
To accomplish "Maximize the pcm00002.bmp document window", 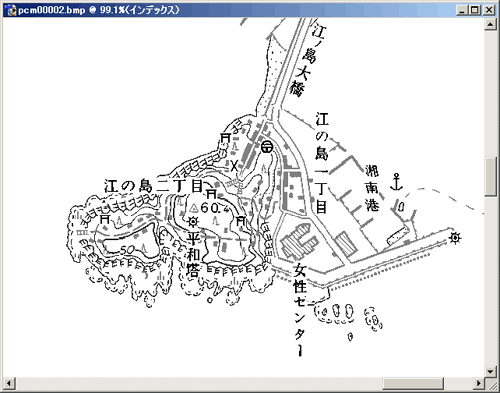I will coord(474,10).
